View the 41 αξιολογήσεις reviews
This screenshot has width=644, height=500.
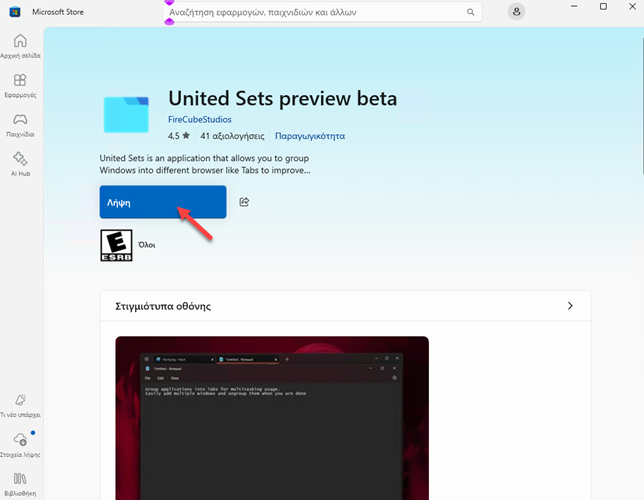232,136
